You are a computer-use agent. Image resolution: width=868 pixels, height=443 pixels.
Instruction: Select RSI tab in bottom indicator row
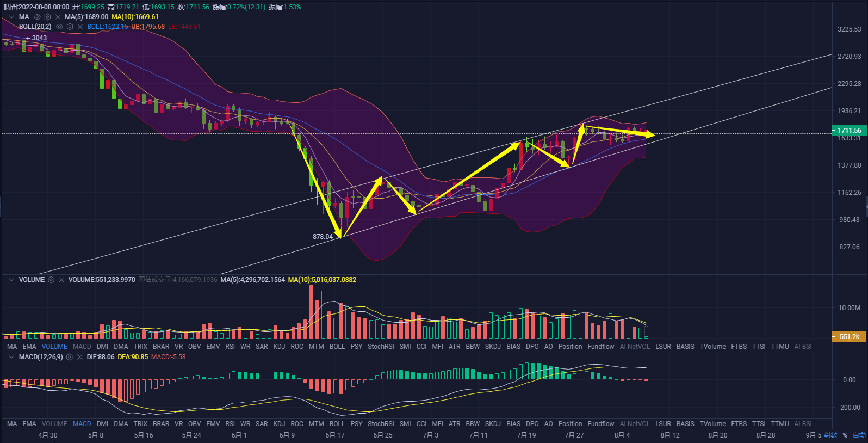[230, 424]
